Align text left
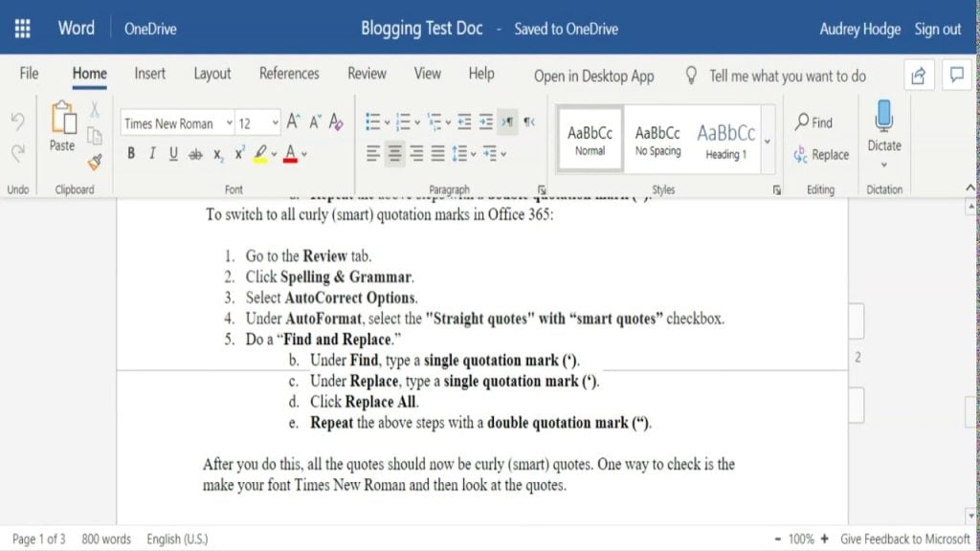 coord(373,153)
